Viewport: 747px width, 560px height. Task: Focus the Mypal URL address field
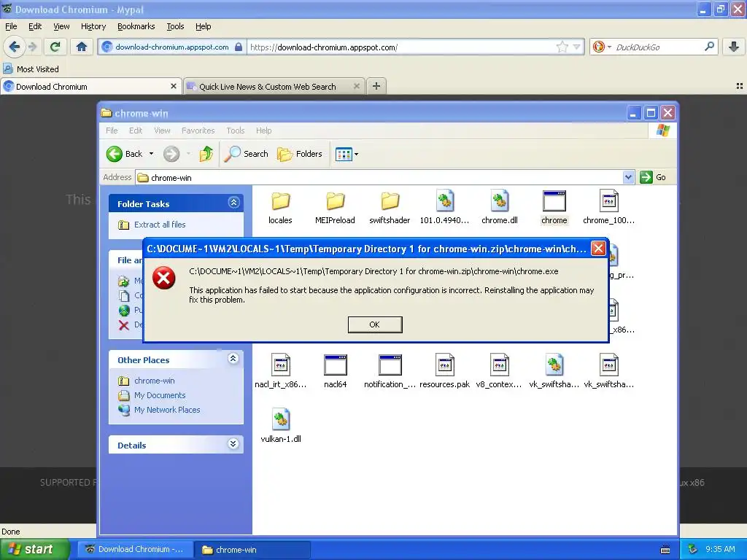pos(401,47)
